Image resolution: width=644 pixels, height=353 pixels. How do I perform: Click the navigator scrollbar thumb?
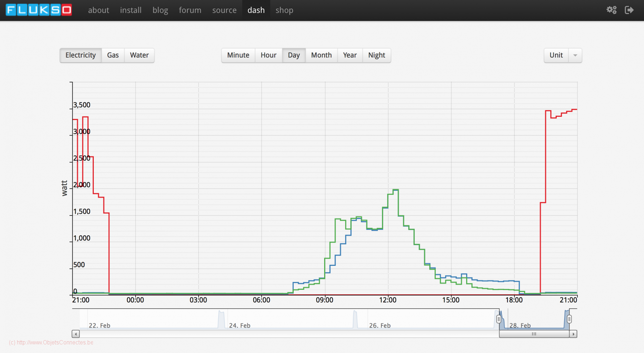534,334
